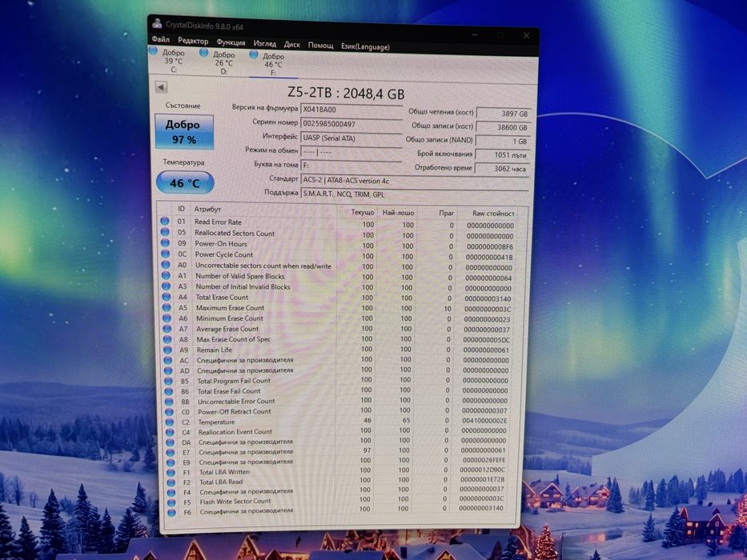This screenshot has width=747, height=560.
Task: Click the status icon for Reallocated Sectors Count
Action: [165, 232]
